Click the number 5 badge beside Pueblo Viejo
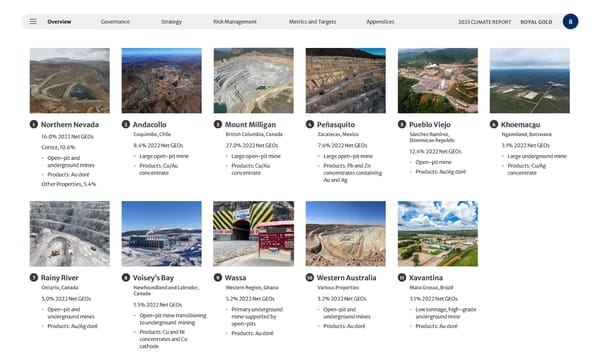 click(402, 124)
